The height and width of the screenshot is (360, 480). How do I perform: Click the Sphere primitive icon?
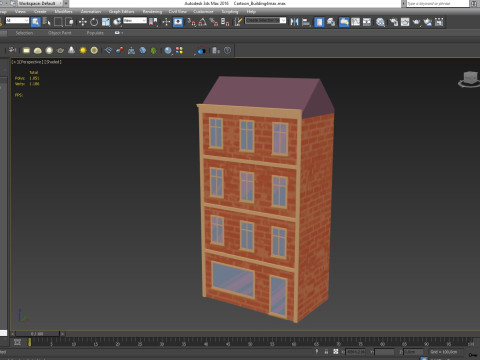[49, 50]
